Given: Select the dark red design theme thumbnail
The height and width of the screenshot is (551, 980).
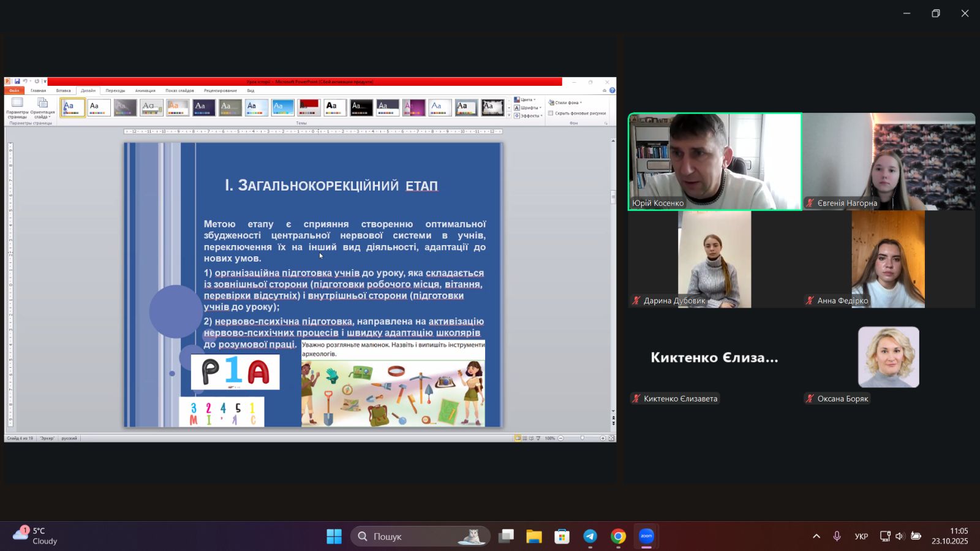Looking at the screenshot, I should point(309,107).
